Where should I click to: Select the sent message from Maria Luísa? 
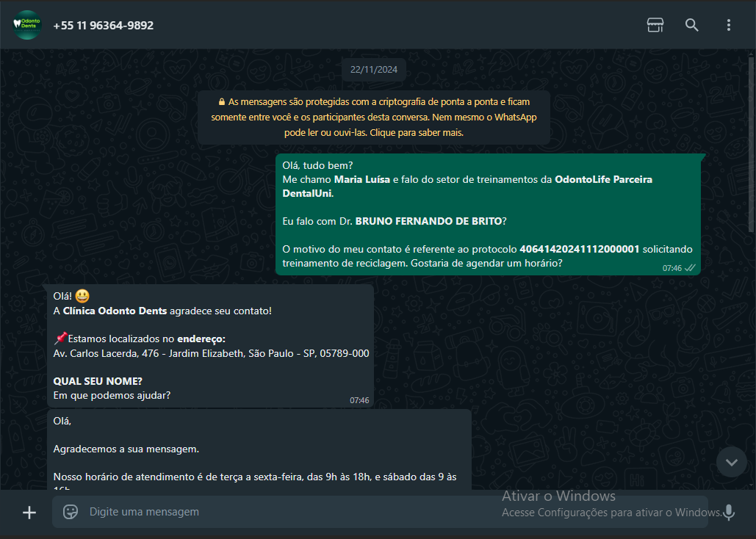tap(488, 214)
